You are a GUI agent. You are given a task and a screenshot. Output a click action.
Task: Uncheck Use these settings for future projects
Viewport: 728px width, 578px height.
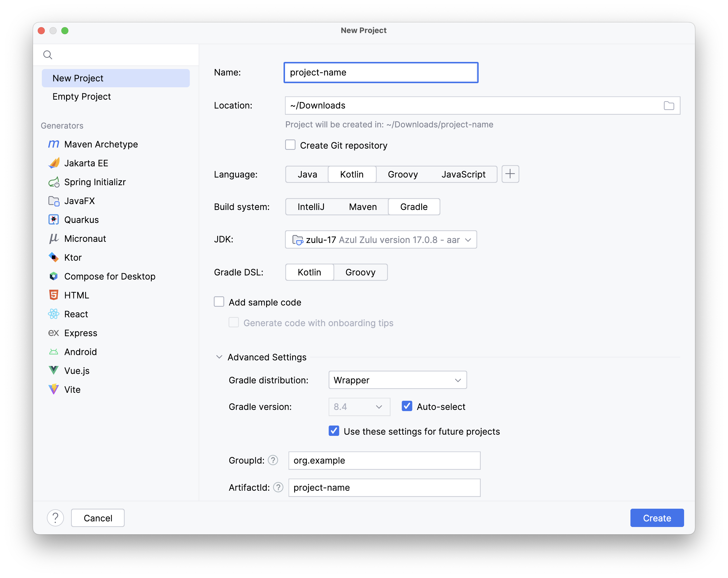[334, 431]
